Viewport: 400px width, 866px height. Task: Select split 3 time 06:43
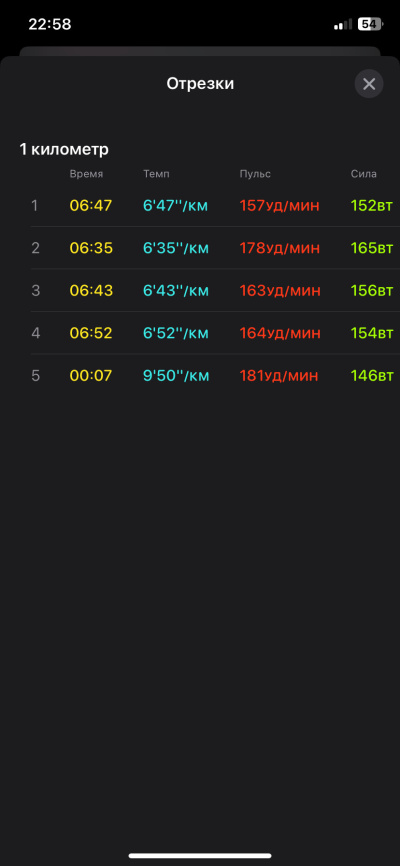coord(91,291)
